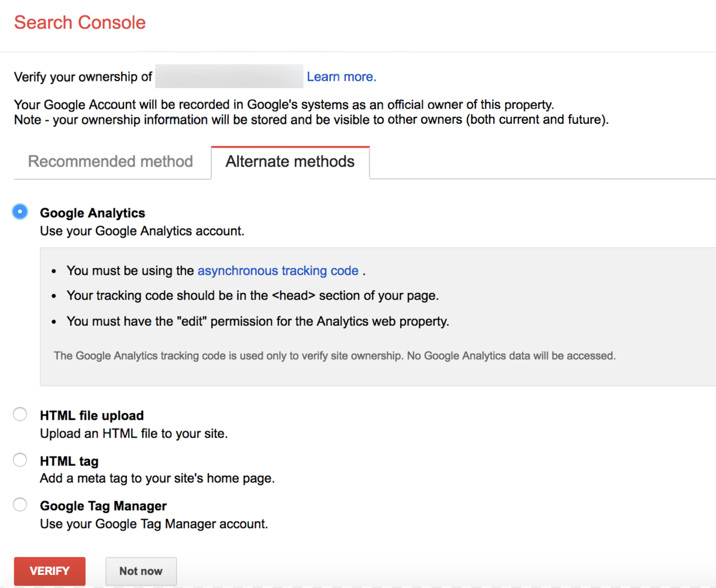
Task: Click the blurred property URL field
Action: (229, 77)
